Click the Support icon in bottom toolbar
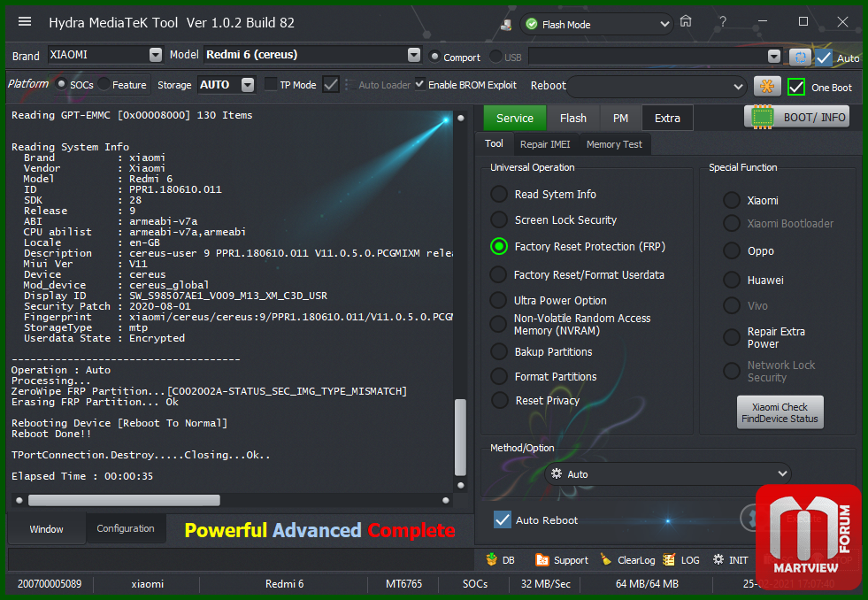This screenshot has width=868, height=600. point(542,559)
